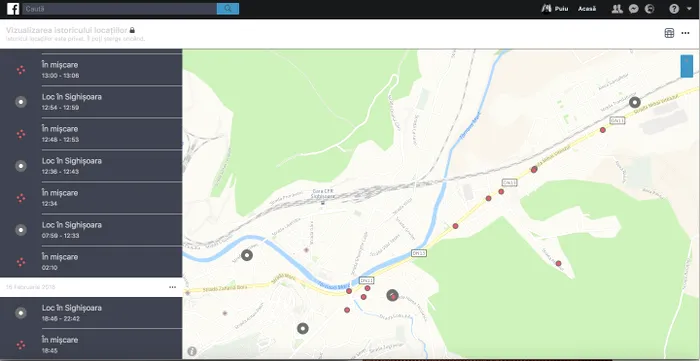The image size is (700, 361).
Task: Click red dot on the dead-end side street
Action: click(x=558, y=263)
